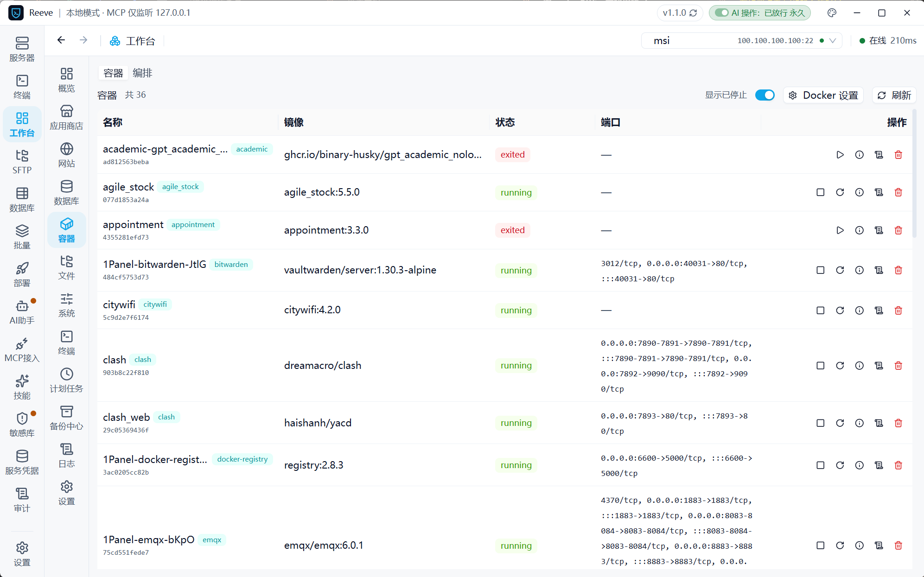Viewport: 924px width, 577px height.
Task: Open the 审计 audit sidebar item
Action: 22,500
